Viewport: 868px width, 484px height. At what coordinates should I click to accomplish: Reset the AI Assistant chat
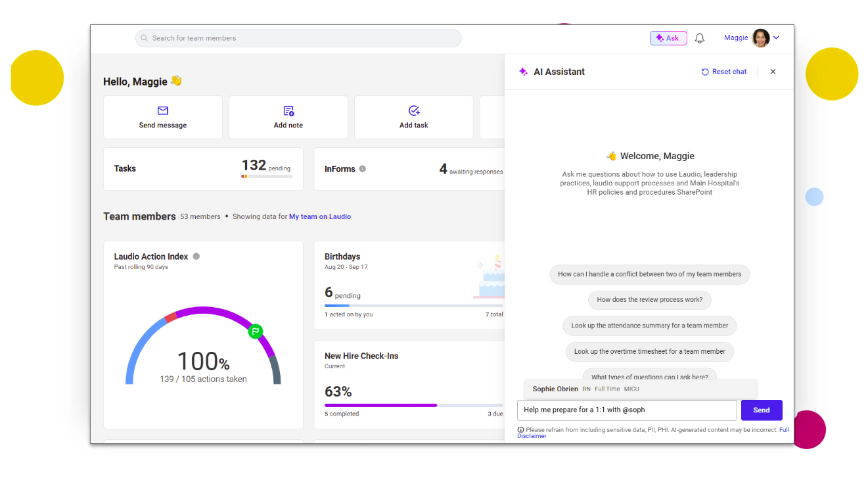click(724, 72)
